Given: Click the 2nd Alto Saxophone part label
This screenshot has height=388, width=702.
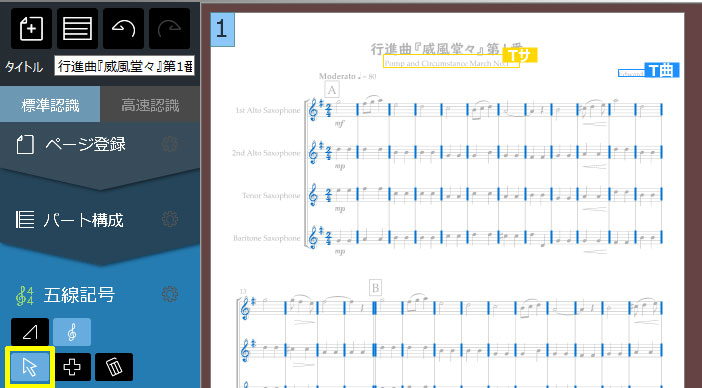Looking at the screenshot, I should click(x=266, y=153).
